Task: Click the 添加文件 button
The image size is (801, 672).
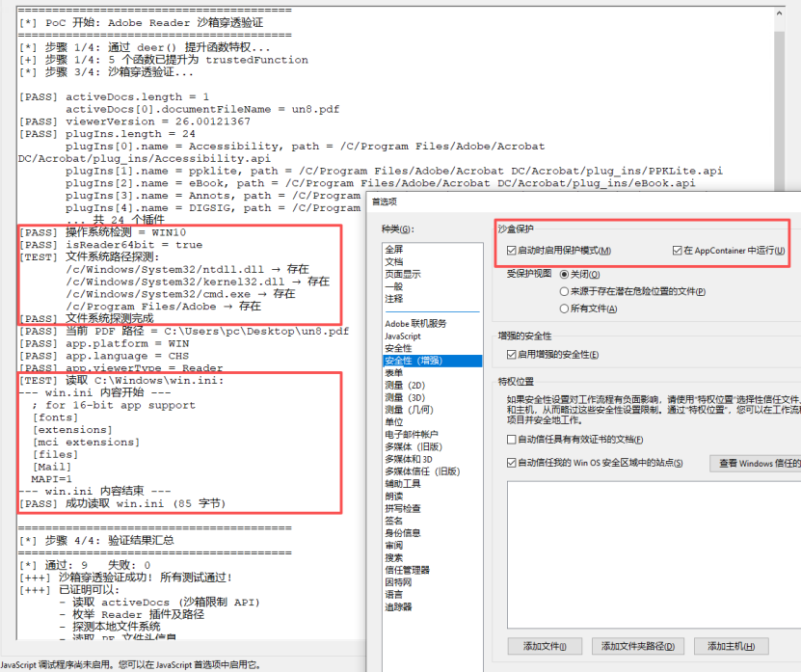Action: [x=545, y=646]
